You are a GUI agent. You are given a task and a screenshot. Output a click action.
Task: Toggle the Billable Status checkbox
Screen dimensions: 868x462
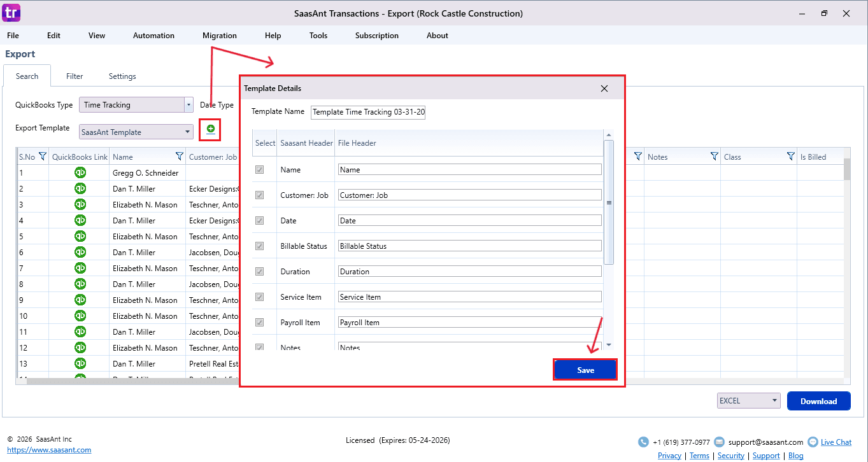pyautogui.click(x=259, y=246)
